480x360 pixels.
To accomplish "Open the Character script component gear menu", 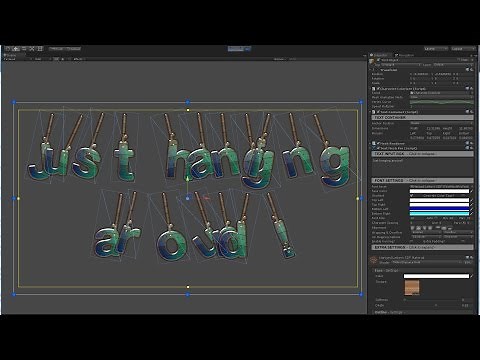I will pyautogui.click(x=472, y=88).
